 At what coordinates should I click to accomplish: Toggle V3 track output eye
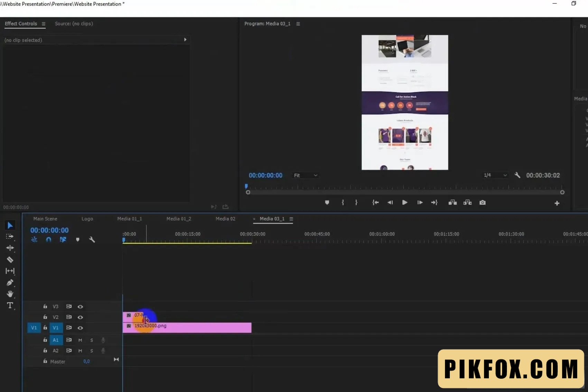pos(80,307)
